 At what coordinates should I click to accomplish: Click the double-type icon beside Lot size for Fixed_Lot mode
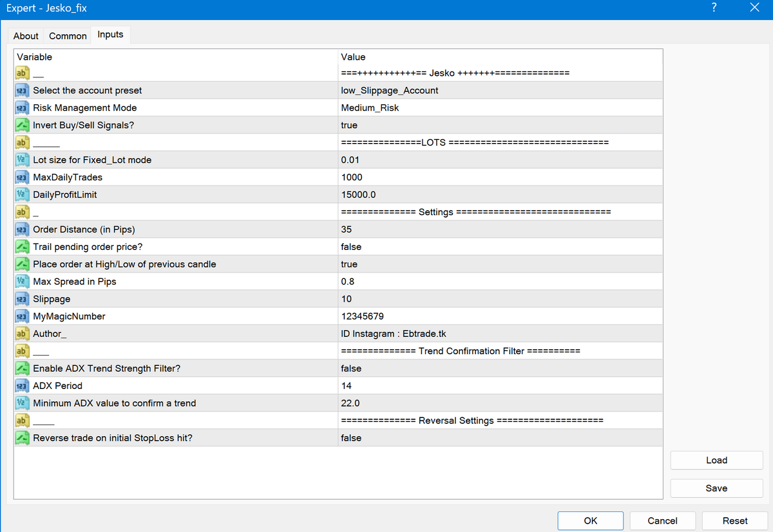click(22, 160)
